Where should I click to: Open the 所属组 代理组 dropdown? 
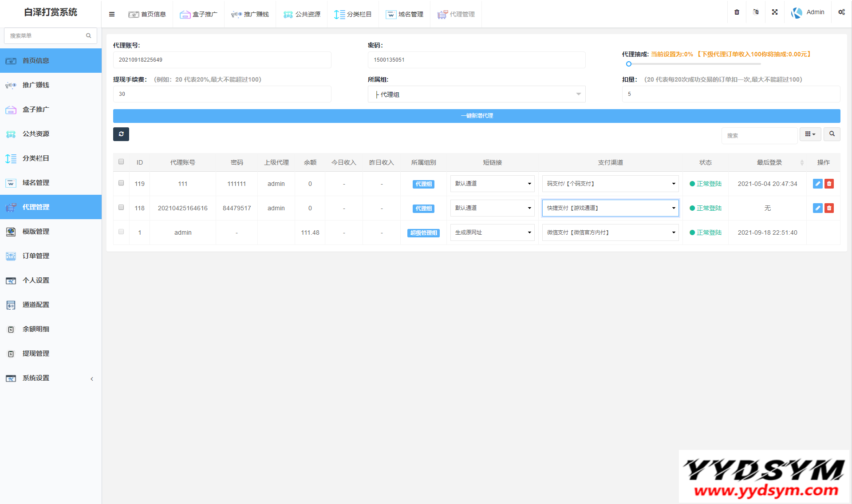(476, 94)
